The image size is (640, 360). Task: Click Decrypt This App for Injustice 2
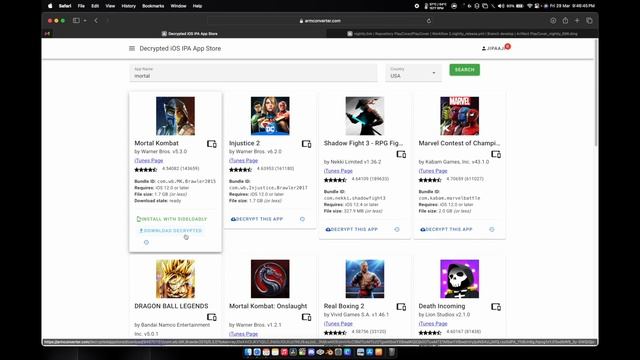tap(257, 219)
